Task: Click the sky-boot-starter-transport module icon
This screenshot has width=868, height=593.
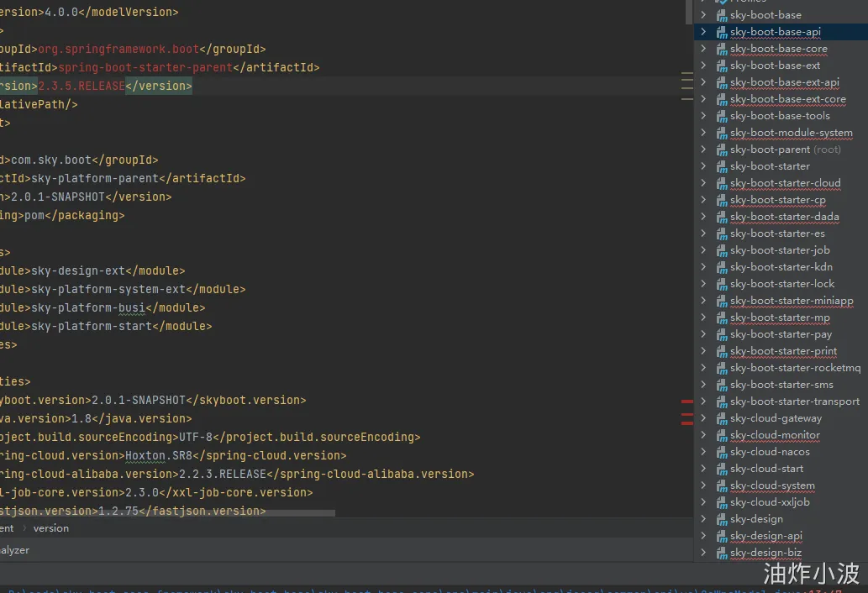Action: point(721,401)
